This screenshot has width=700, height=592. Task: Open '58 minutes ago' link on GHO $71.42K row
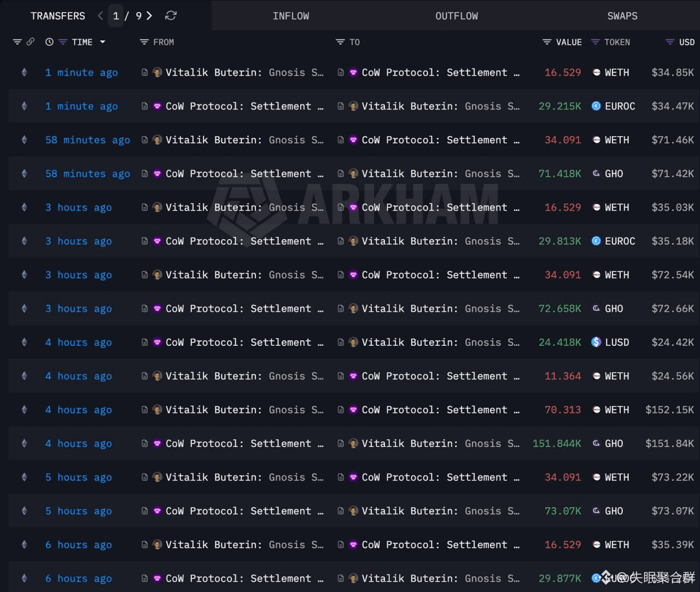pyautogui.click(x=87, y=173)
